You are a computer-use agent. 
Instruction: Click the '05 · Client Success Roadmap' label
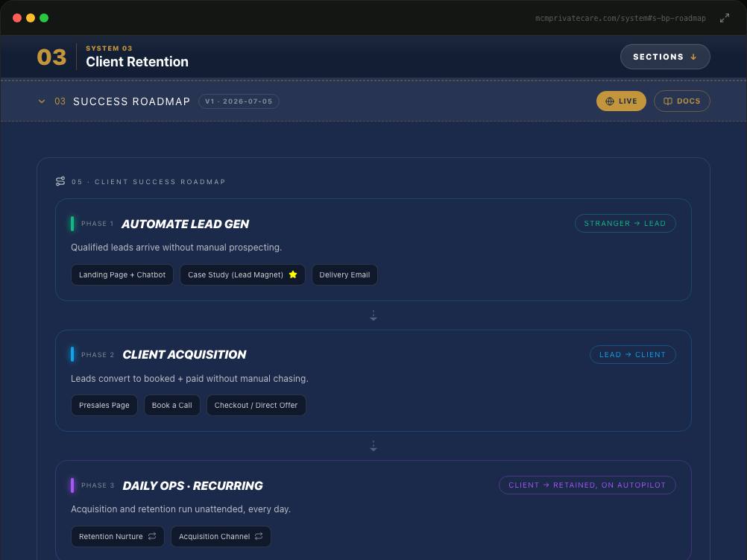click(148, 182)
